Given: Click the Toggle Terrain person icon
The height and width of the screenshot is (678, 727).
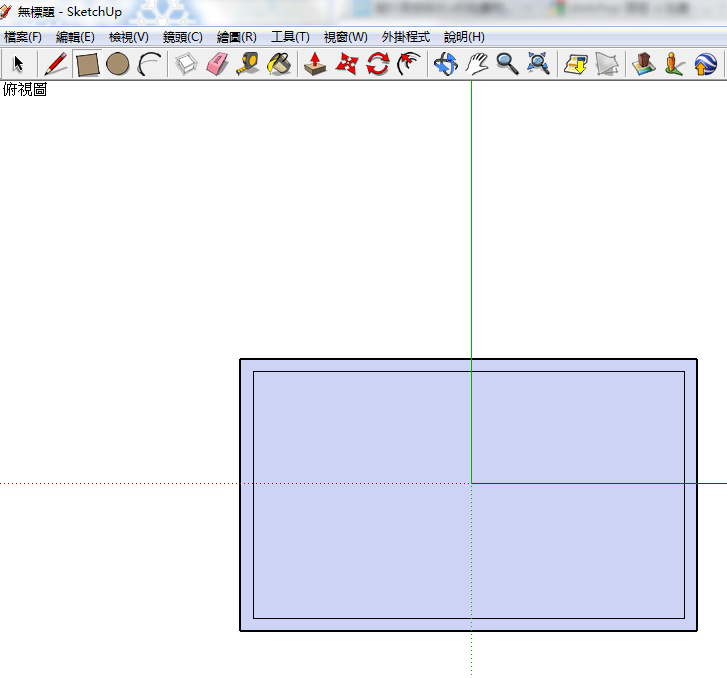Looking at the screenshot, I should click(674, 64).
